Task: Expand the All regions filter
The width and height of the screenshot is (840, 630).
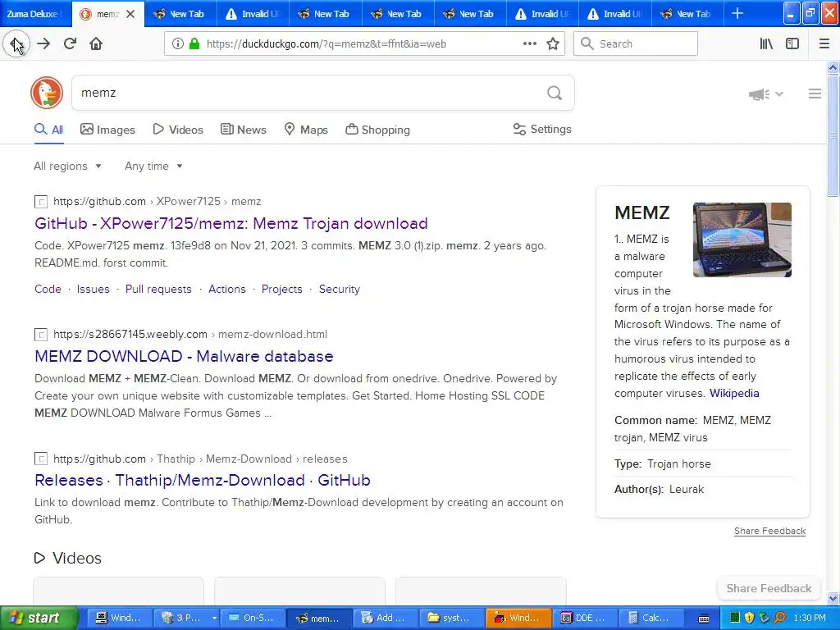Action: 67,166
